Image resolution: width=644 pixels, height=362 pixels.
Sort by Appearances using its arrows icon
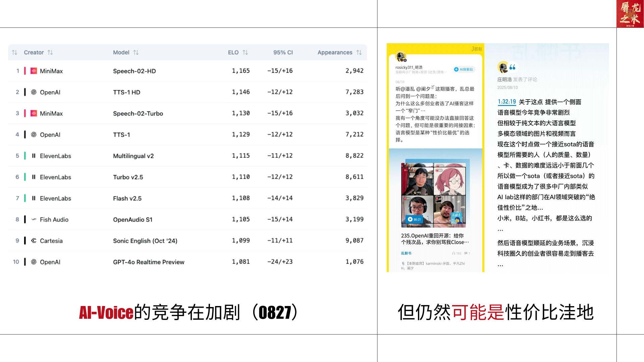coord(359,53)
